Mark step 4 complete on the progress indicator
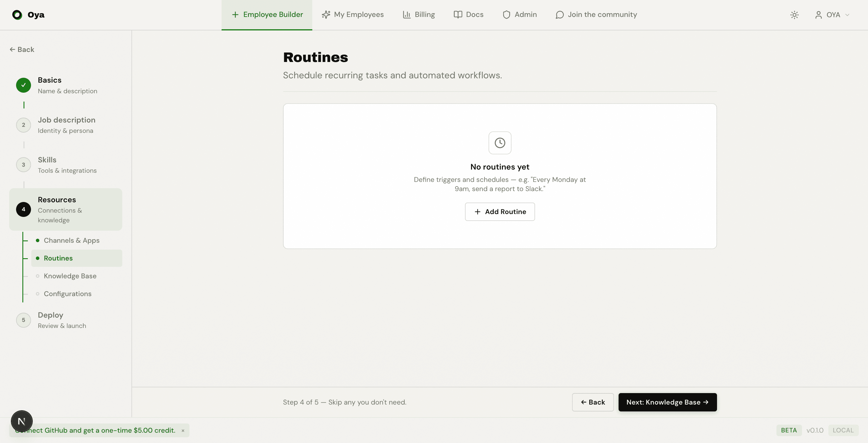 click(x=23, y=209)
